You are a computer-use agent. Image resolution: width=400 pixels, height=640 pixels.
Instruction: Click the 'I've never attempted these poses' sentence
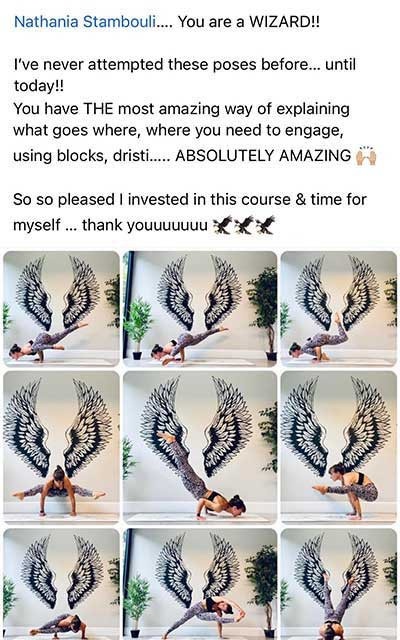tap(184, 75)
